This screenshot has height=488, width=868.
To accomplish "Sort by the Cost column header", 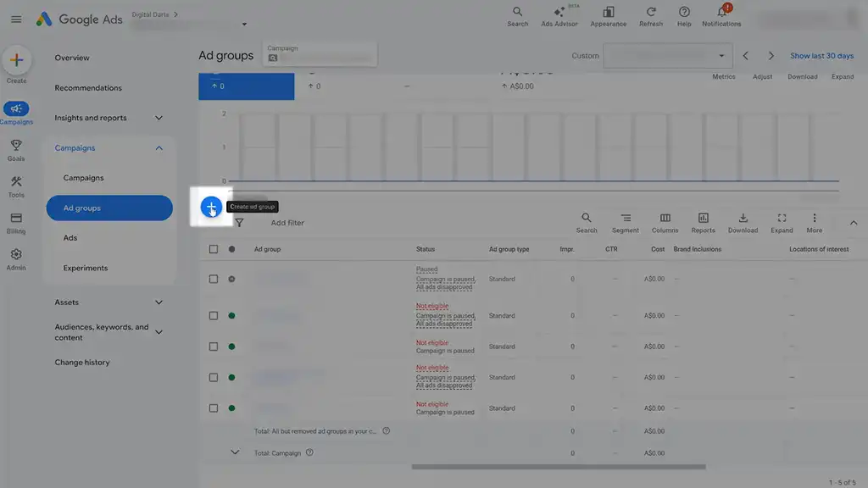I will pos(658,249).
